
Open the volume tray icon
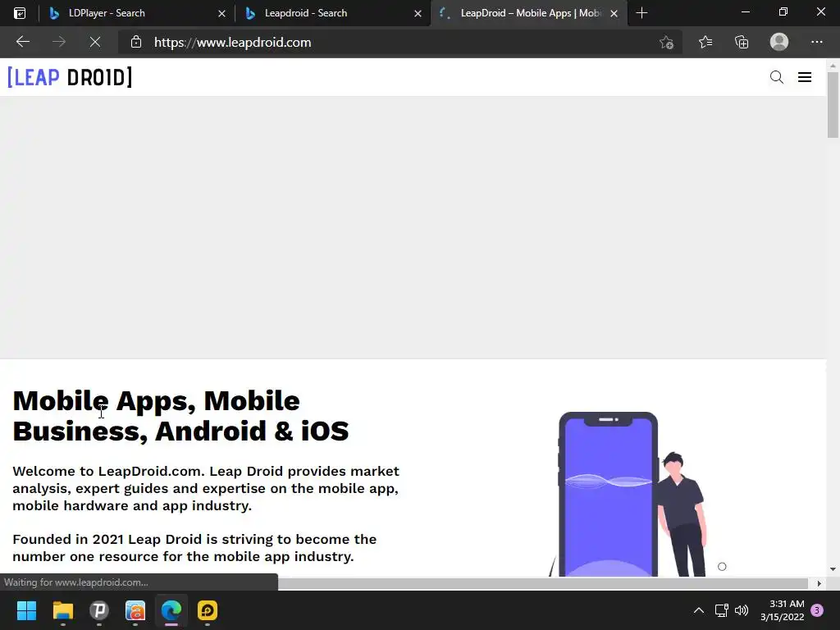[742, 610]
